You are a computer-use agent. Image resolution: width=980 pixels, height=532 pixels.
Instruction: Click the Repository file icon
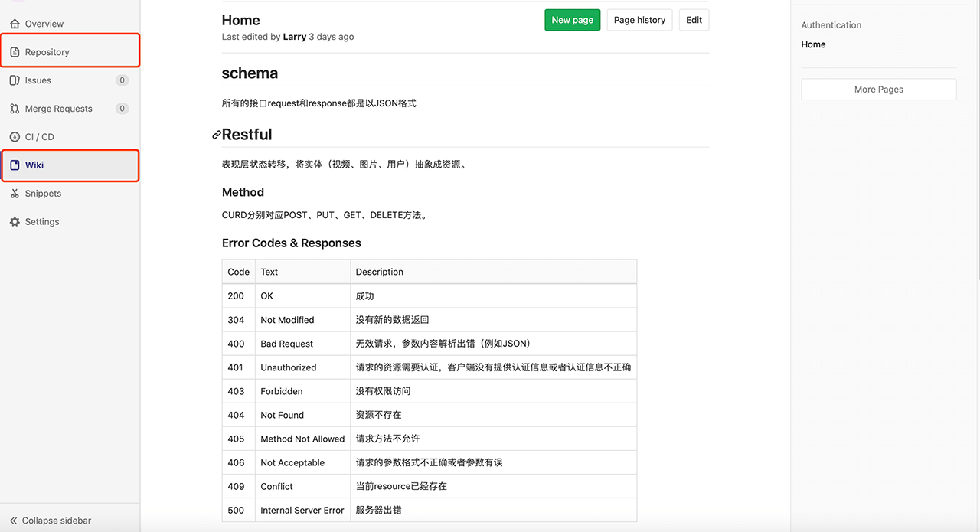click(x=15, y=52)
